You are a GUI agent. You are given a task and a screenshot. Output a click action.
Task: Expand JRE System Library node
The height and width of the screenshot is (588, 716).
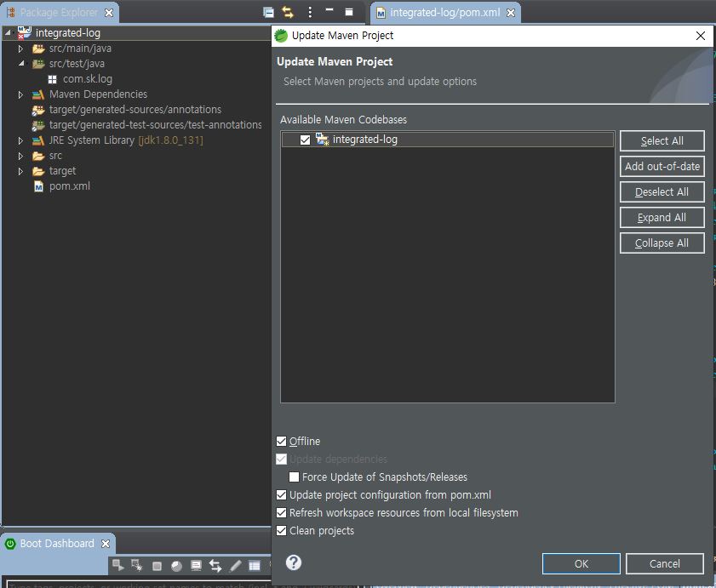[21, 140]
